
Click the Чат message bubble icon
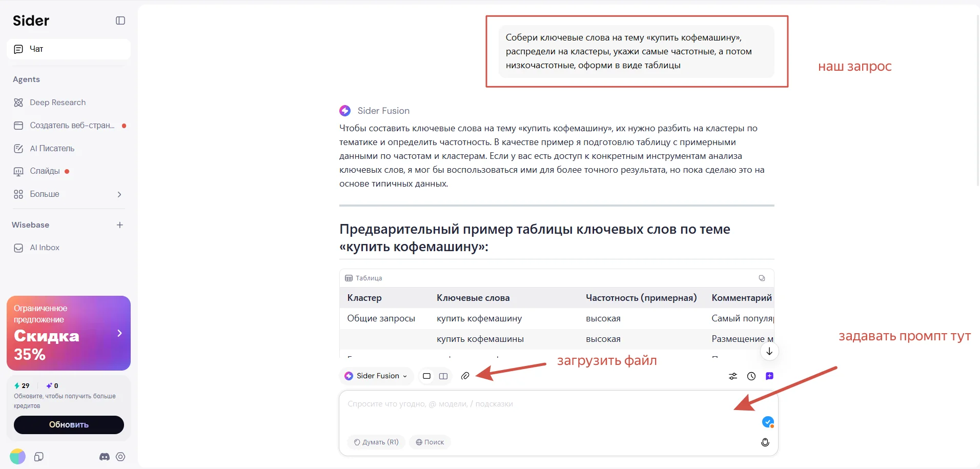(18, 49)
